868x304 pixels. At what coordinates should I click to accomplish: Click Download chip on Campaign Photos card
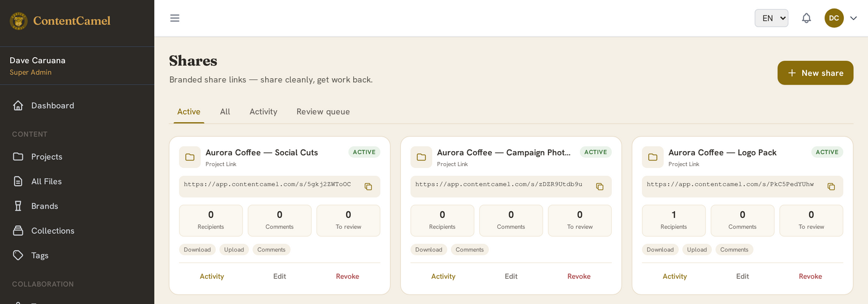429,249
